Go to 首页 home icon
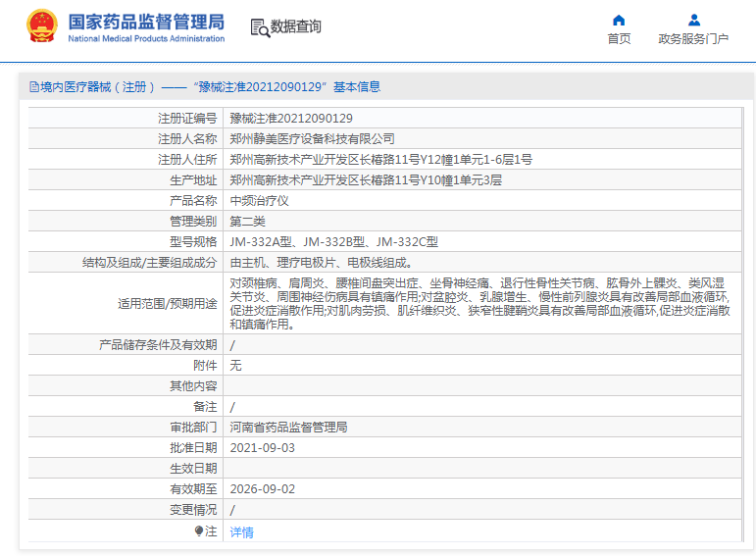Viewport: 756px width, 556px height. [x=619, y=21]
